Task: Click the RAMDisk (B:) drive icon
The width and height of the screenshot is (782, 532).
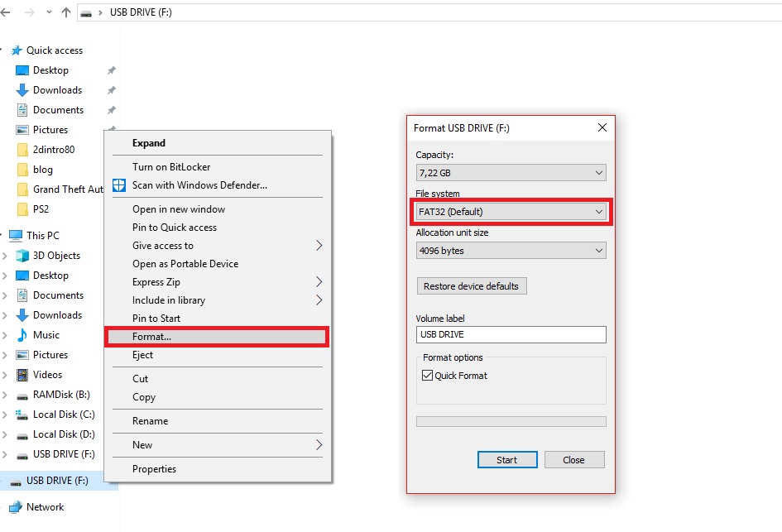Action: pyautogui.click(x=22, y=395)
